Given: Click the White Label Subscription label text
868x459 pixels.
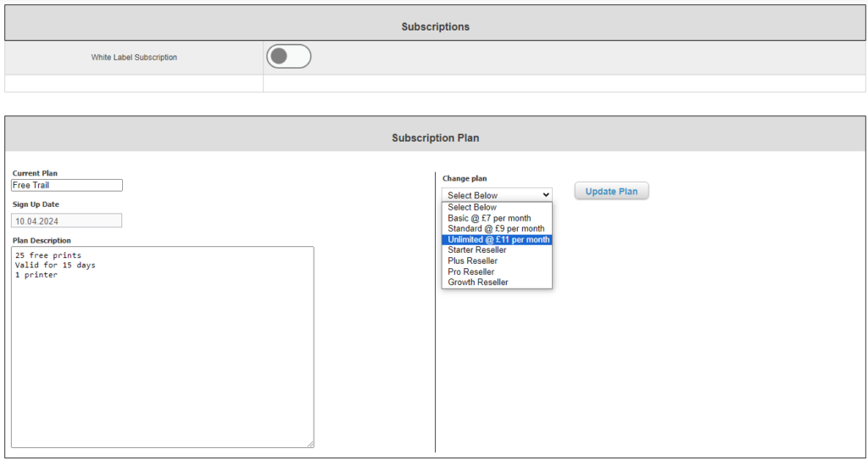Looking at the screenshot, I should 134,58.
